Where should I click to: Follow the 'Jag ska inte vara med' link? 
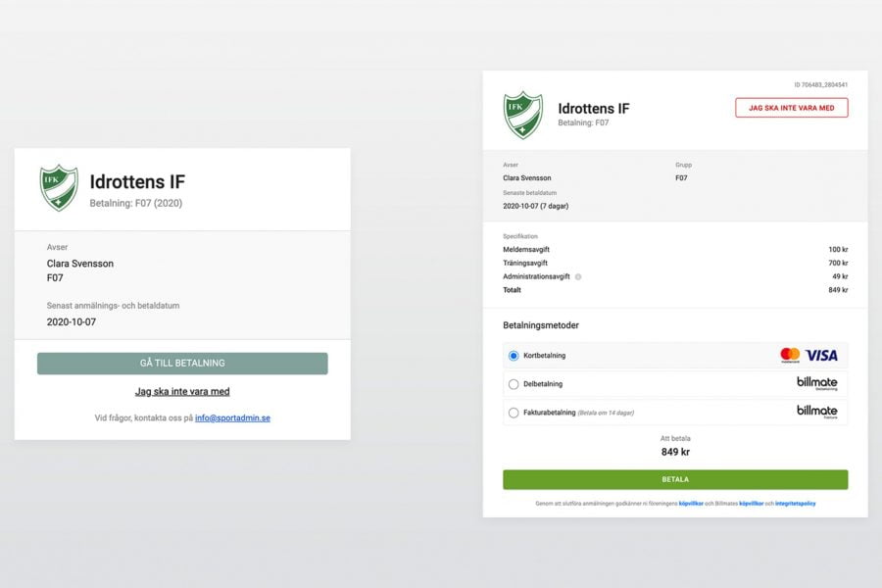click(182, 391)
